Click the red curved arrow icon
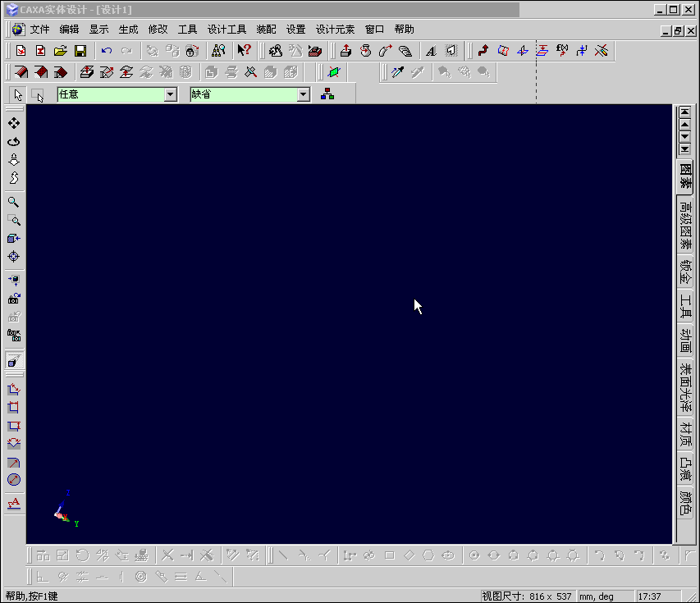The width and height of the screenshot is (700, 603). click(483, 50)
